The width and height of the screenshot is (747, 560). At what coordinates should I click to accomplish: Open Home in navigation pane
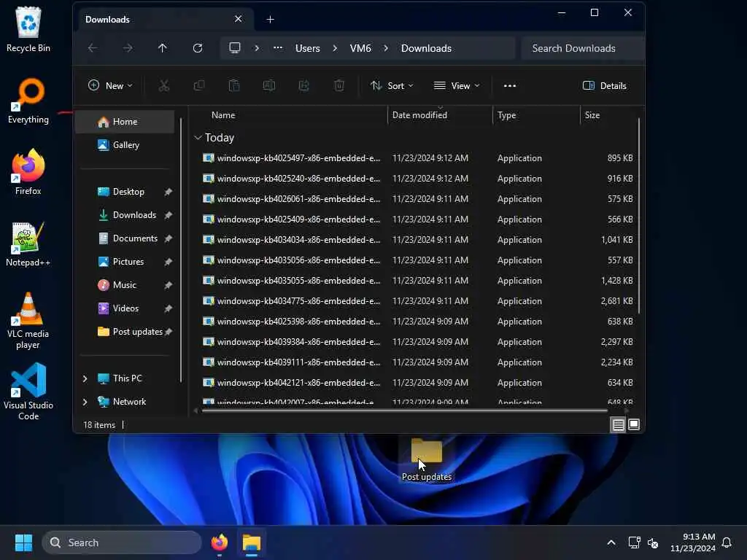[x=125, y=122]
